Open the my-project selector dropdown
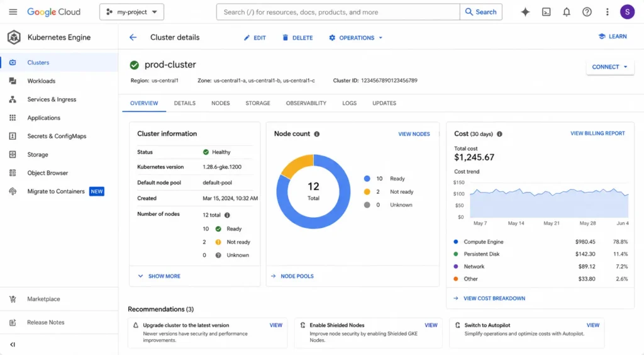The width and height of the screenshot is (644, 355). pyautogui.click(x=131, y=12)
